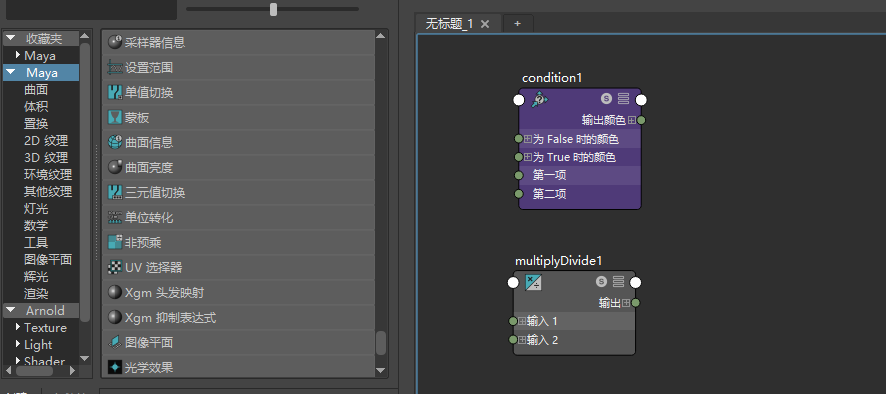
Task: Select the 曲面信息 node icon
Action: (x=115, y=142)
